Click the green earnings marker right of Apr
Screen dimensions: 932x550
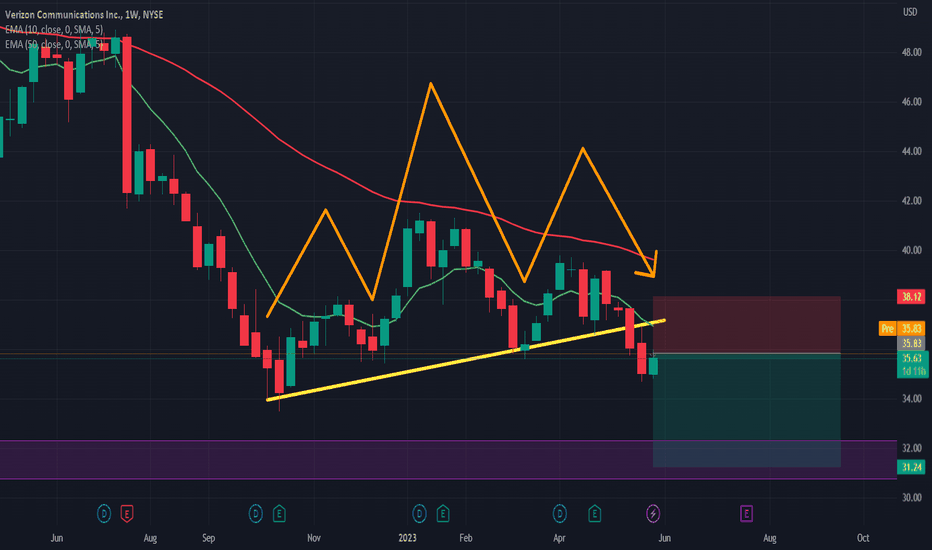click(x=594, y=513)
